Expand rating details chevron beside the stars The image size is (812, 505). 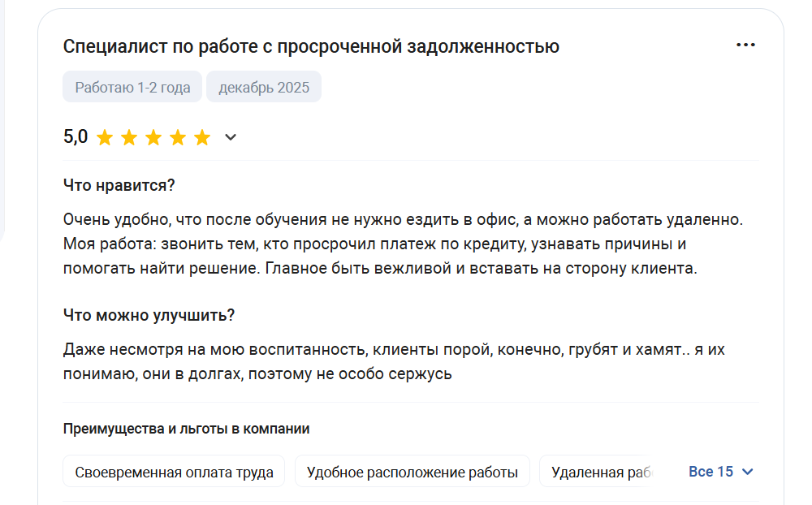(231, 137)
